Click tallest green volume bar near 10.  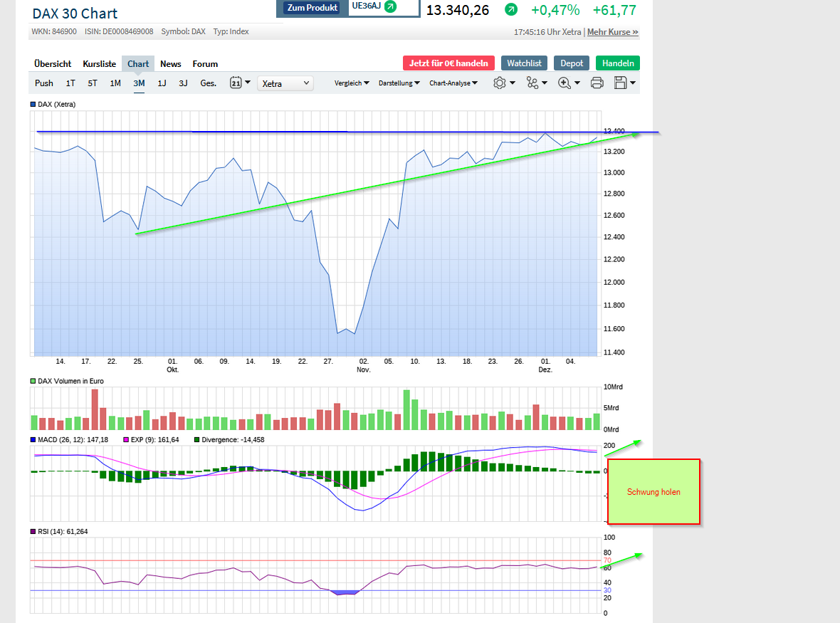(406, 410)
